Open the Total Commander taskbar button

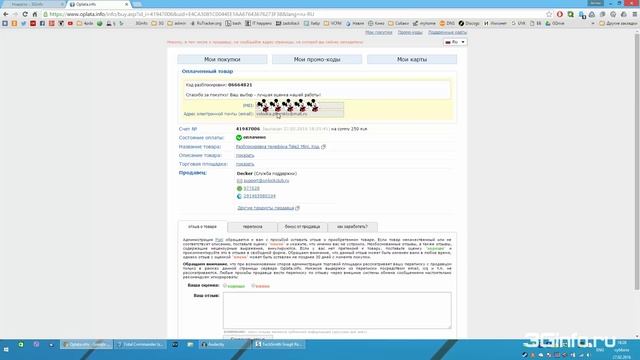(x=140, y=344)
